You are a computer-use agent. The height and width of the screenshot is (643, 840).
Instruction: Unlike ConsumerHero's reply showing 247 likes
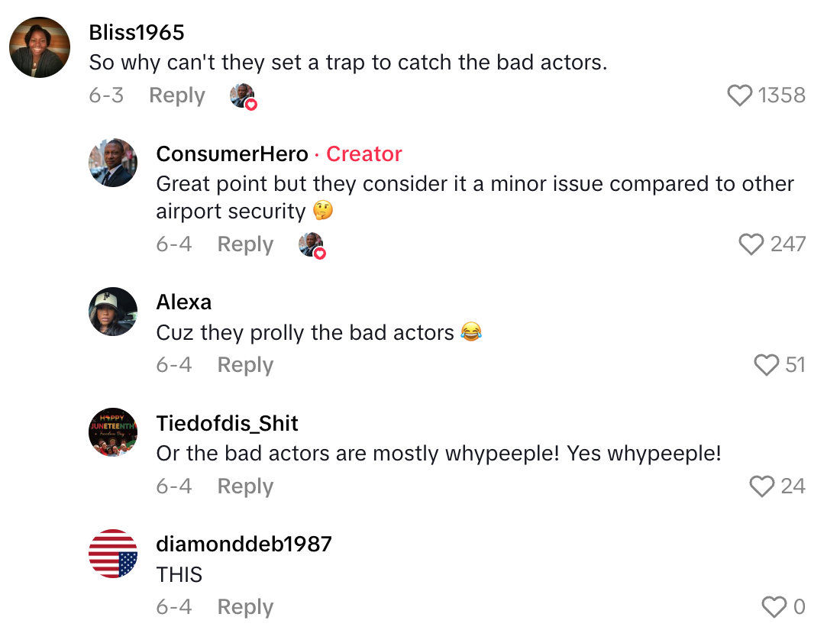coord(751,244)
